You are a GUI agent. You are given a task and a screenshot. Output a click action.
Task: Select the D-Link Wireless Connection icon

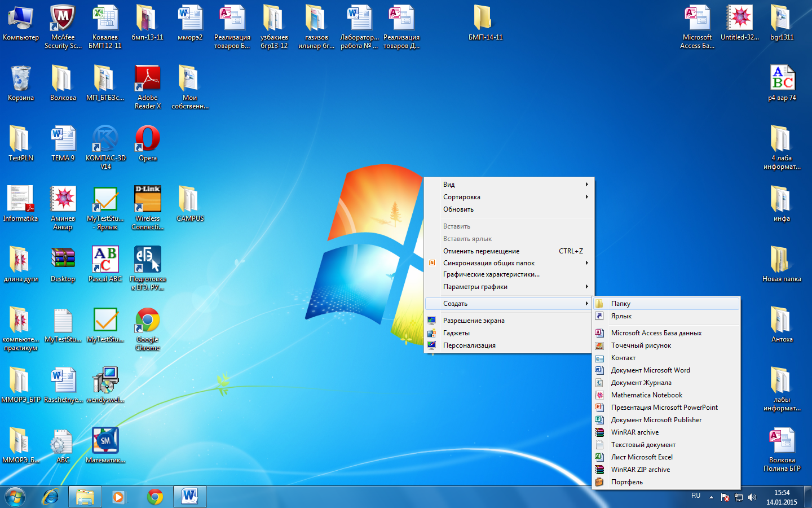pos(148,207)
